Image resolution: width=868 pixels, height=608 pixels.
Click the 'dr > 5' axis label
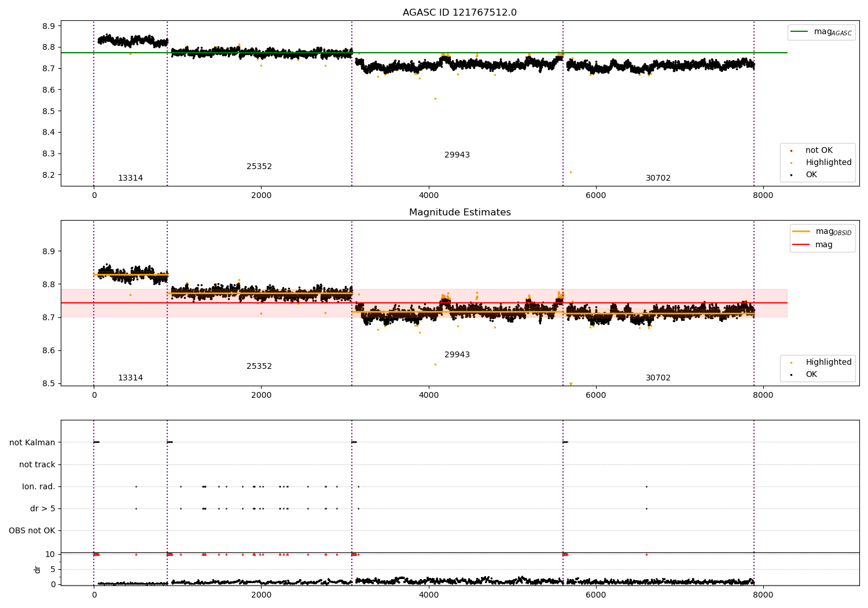[43, 508]
